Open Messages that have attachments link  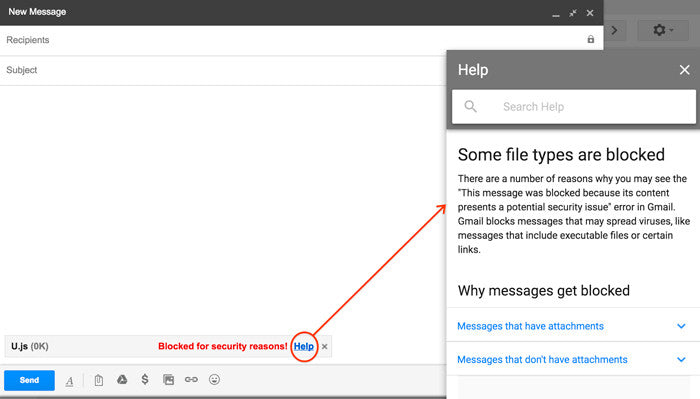pyautogui.click(x=530, y=326)
